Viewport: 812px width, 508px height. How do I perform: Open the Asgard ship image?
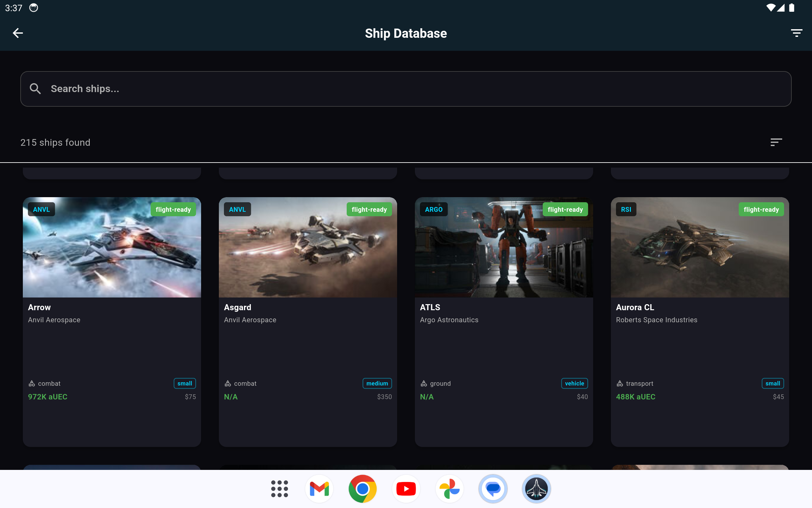click(x=308, y=247)
